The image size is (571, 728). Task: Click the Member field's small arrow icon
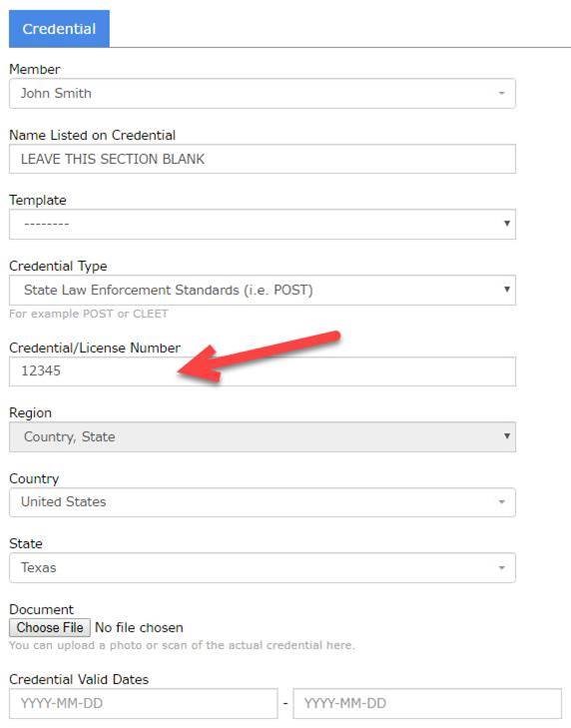tap(501, 93)
